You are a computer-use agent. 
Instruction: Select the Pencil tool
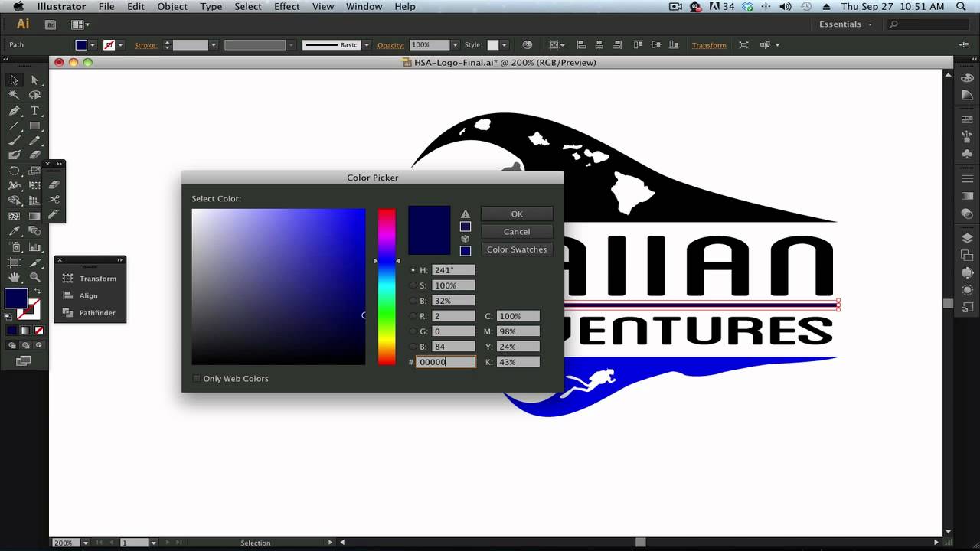[34, 140]
